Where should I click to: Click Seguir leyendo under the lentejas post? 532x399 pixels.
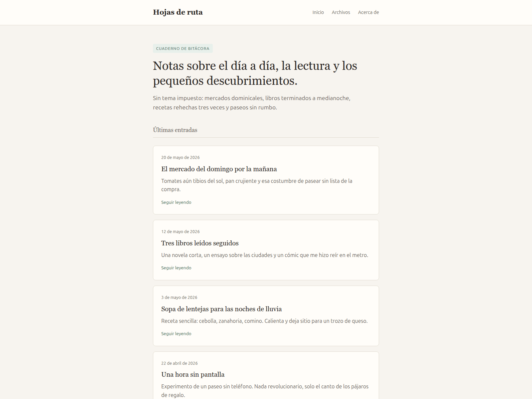pos(176,333)
